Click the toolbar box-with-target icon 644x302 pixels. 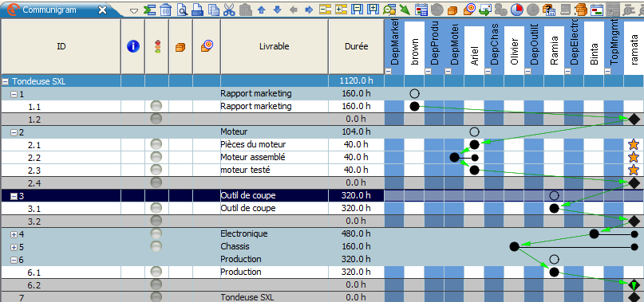(469, 10)
